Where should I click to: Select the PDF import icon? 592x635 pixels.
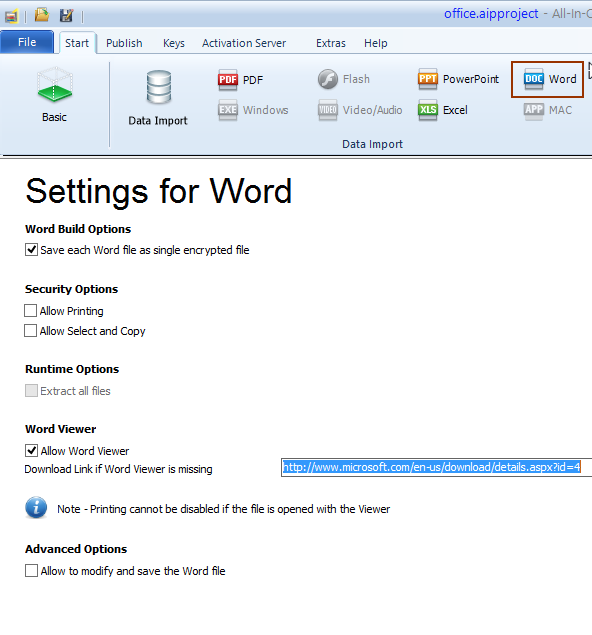coord(228,79)
